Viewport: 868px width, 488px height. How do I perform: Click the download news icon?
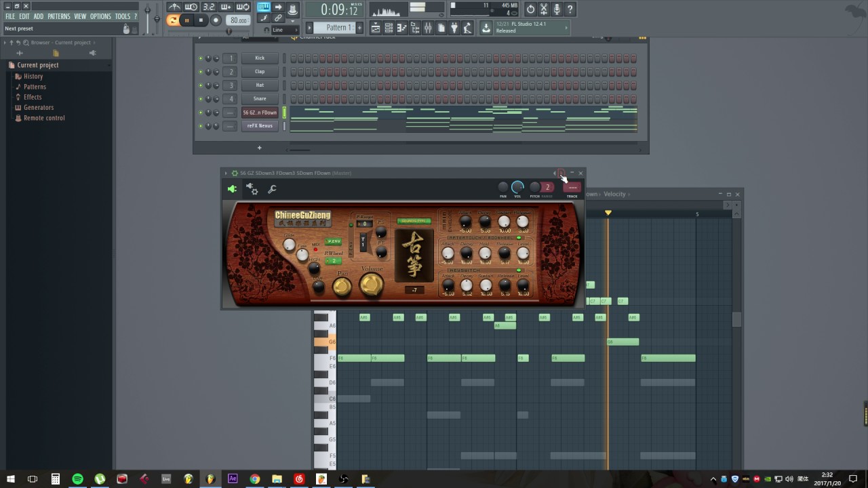point(486,28)
